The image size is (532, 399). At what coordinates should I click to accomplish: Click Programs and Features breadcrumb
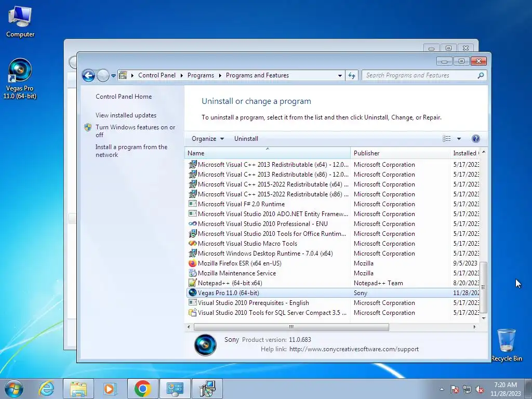click(x=257, y=75)
